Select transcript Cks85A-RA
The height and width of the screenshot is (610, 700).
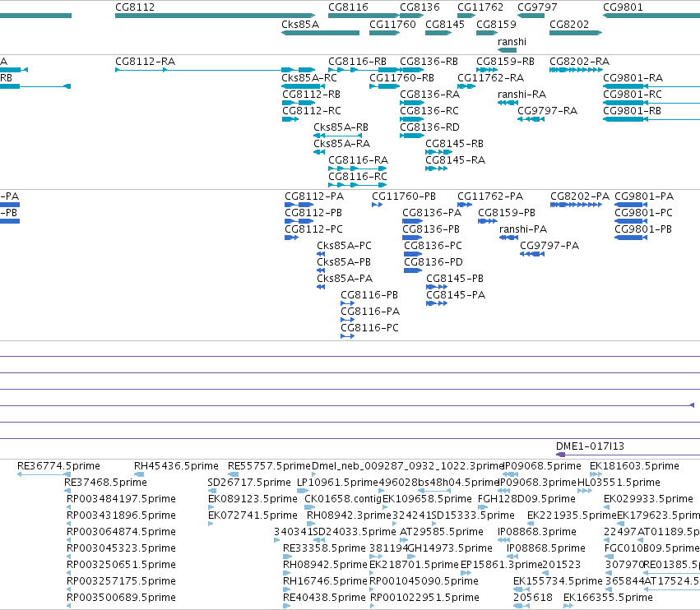(319, 152)
